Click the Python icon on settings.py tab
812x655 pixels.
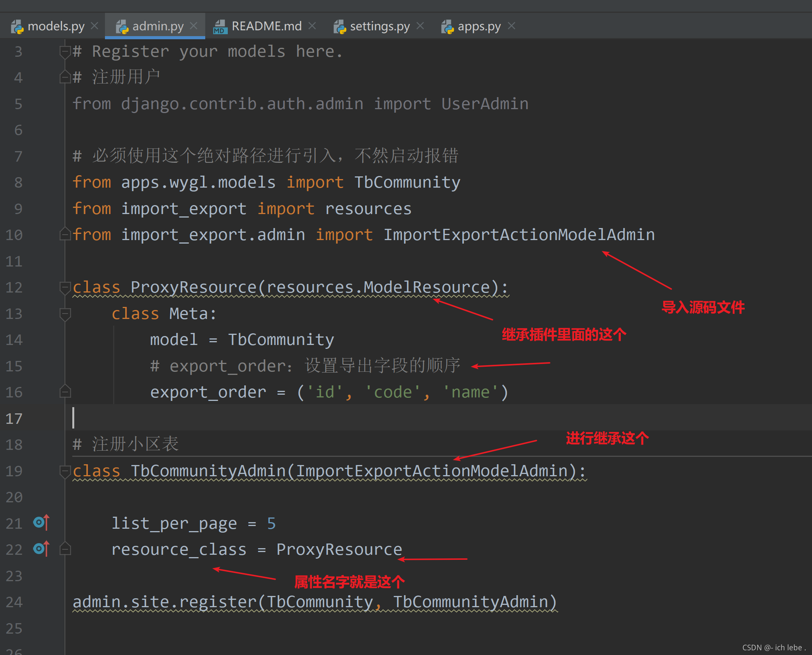click(x=340, y=26)
